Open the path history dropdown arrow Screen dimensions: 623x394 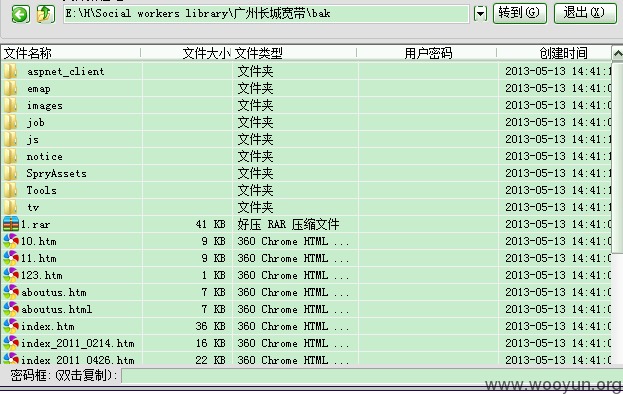pos(480,14)
